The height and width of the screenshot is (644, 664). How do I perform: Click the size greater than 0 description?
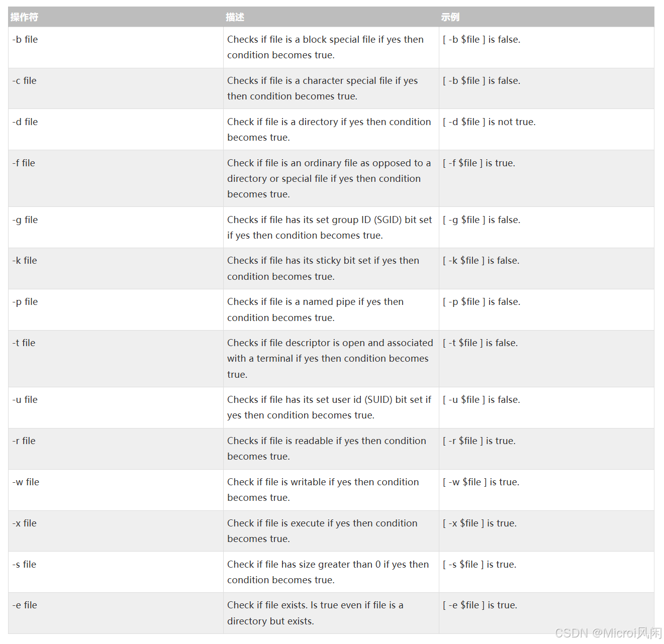pos(328,572)
